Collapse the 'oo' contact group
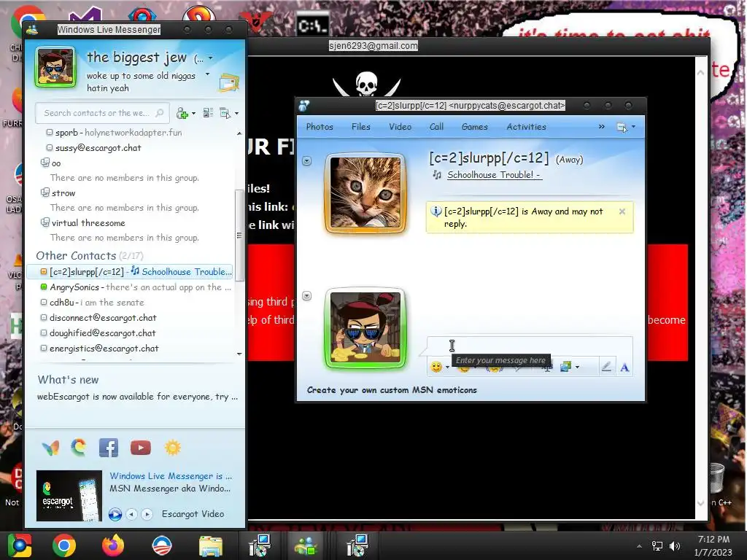Viewport: 747px width, 560px height. click(44, 163)
